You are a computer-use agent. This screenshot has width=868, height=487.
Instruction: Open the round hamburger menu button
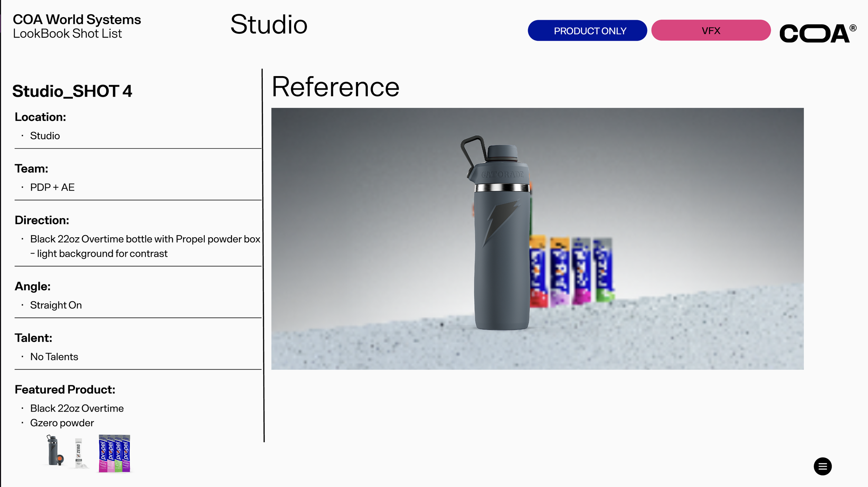822,466
